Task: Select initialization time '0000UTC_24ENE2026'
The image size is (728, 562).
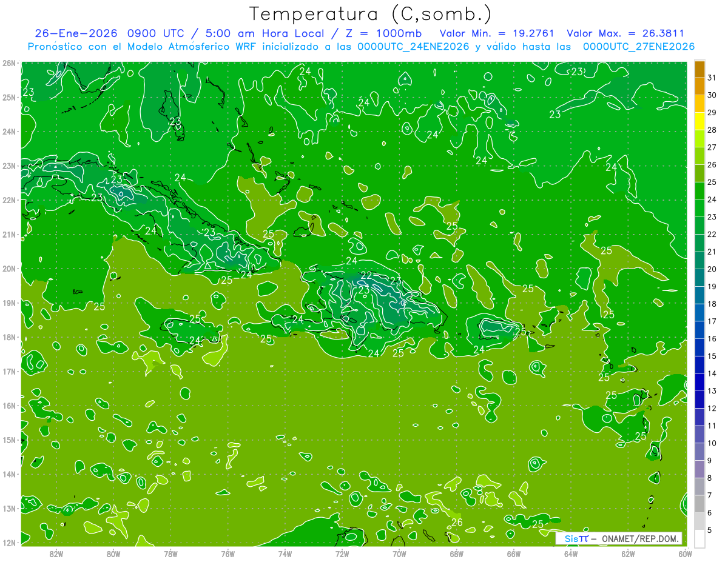Action: 413,47
